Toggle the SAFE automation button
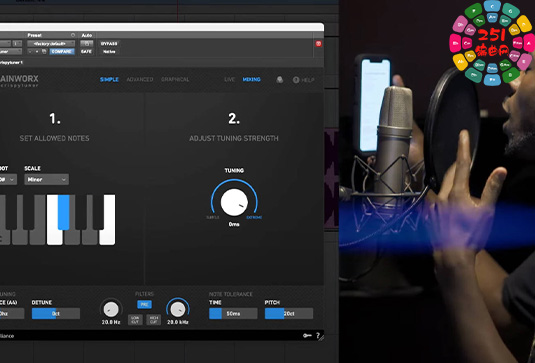Image resolution: width=535 pixels, height=363 pixels. coord(87,52)
